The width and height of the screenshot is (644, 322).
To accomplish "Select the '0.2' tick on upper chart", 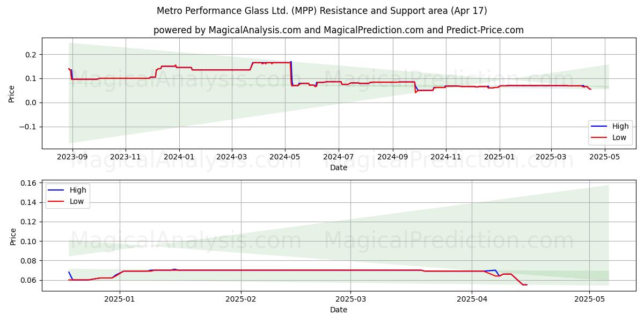I will (x=30, y=55).
